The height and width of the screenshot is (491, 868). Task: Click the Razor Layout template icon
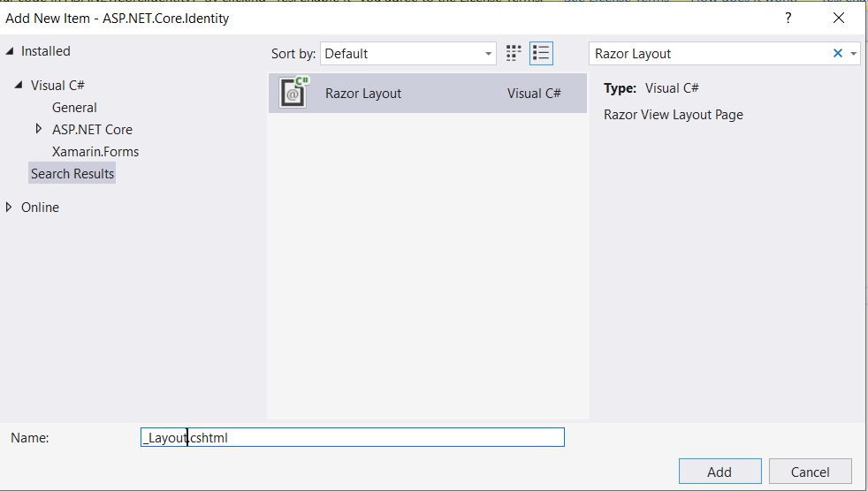pyautogui.click(x=293, y=93)
